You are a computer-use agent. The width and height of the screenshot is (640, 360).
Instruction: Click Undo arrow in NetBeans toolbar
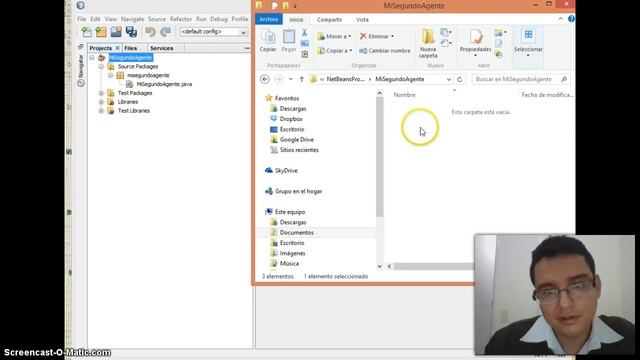(150, 32)
